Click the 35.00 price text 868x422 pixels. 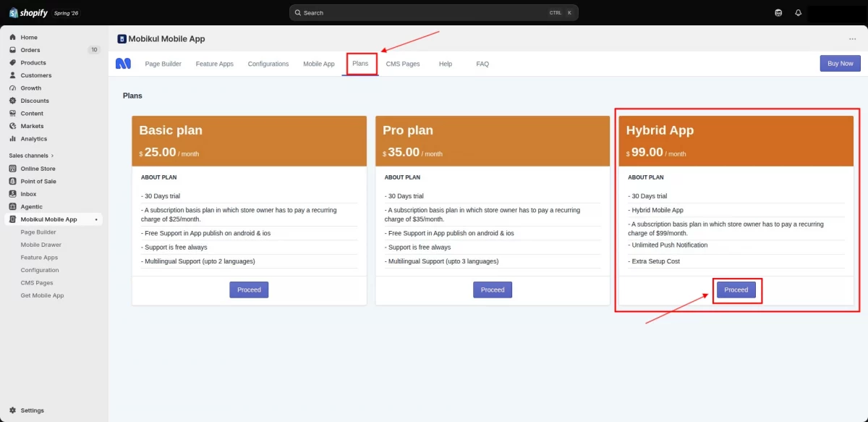[x=404, y=152]
